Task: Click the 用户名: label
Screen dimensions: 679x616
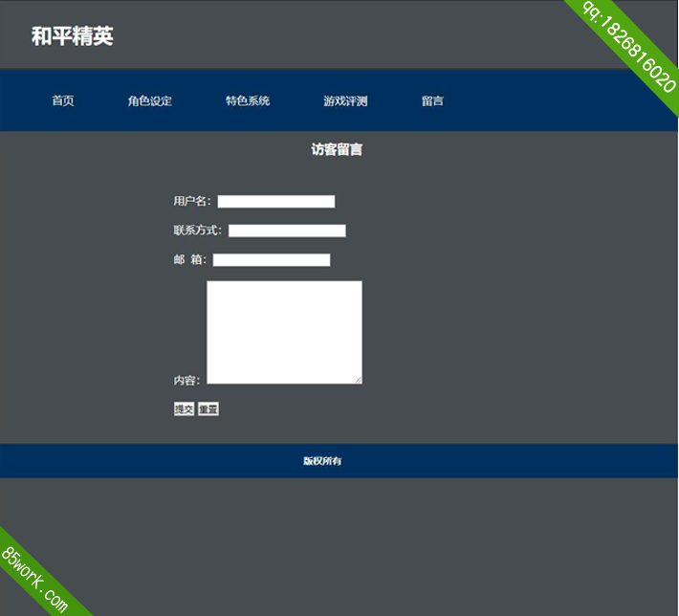Action: (x=192, y=201)
